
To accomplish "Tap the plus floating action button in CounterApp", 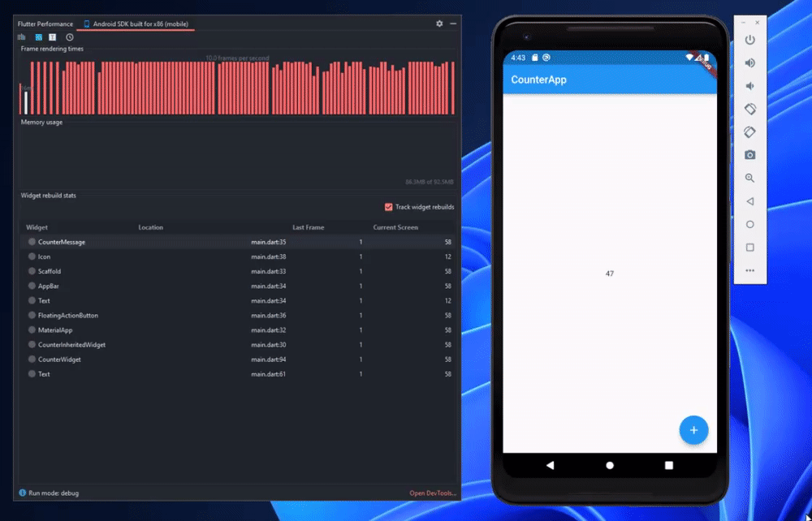I will [x=693, y=430].
